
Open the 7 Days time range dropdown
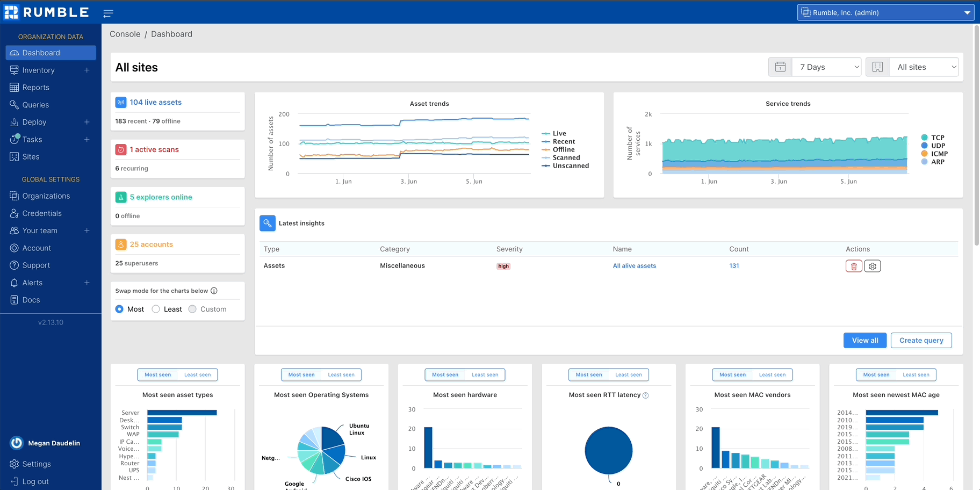coord(826,67)
